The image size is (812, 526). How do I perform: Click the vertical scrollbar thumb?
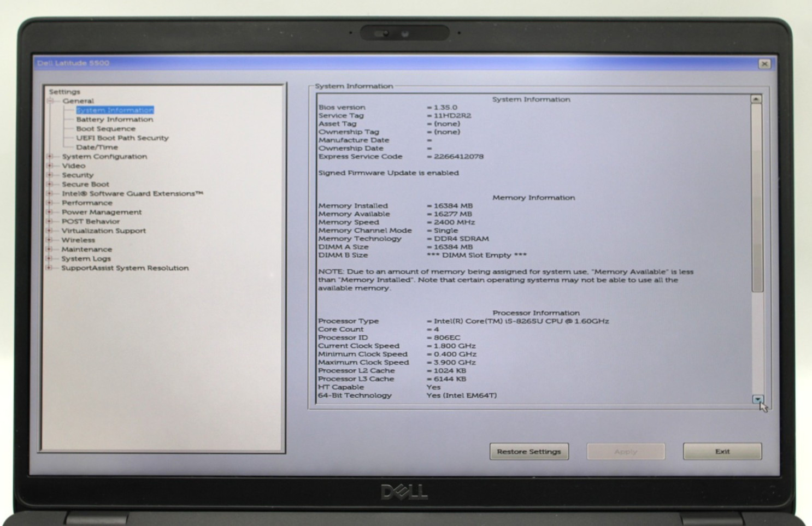(x=757, y=198)
